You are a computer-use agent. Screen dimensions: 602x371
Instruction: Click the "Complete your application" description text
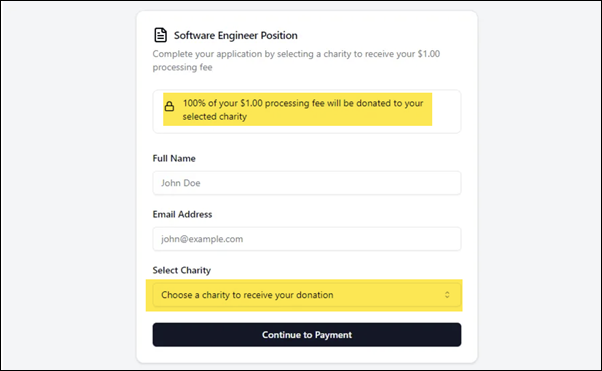coord(296,60)
